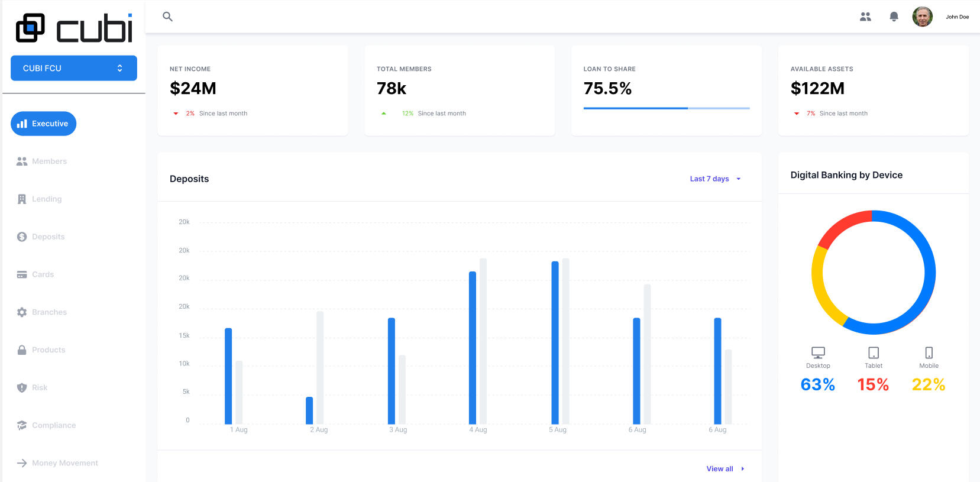Select the Desktop device icon

818,353
